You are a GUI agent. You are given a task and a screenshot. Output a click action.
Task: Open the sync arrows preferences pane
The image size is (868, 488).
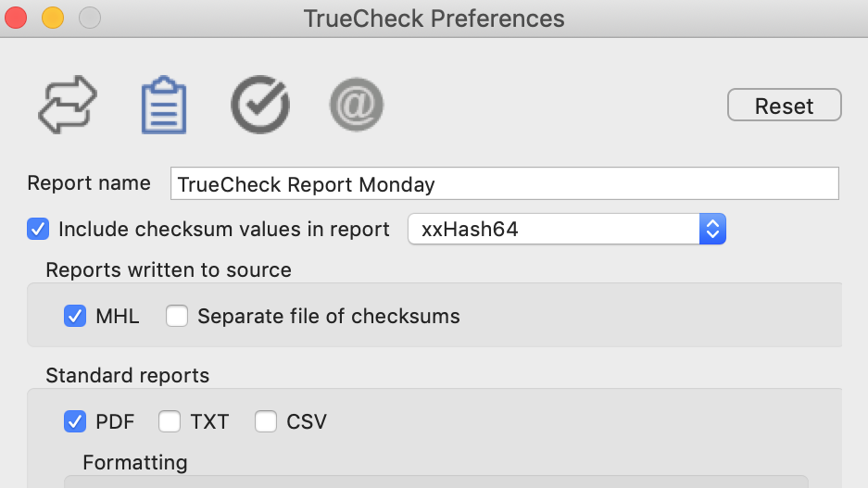(68, 105)
